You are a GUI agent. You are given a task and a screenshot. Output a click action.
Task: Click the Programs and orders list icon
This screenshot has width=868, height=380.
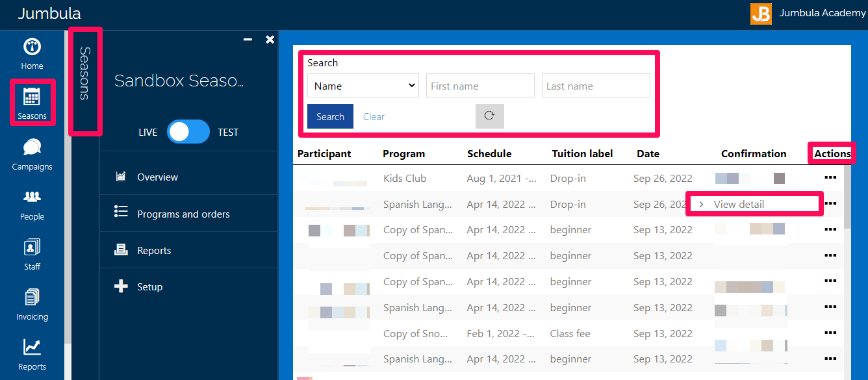[x=121, y=211]
